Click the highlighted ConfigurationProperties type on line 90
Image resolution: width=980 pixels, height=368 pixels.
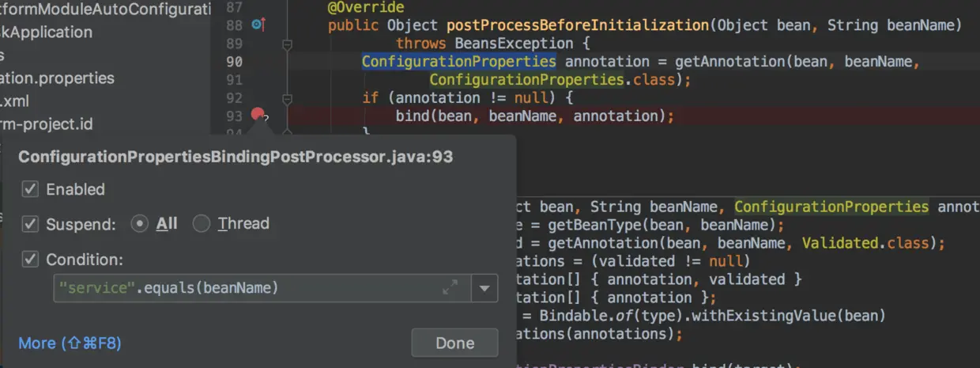(458, 62)
